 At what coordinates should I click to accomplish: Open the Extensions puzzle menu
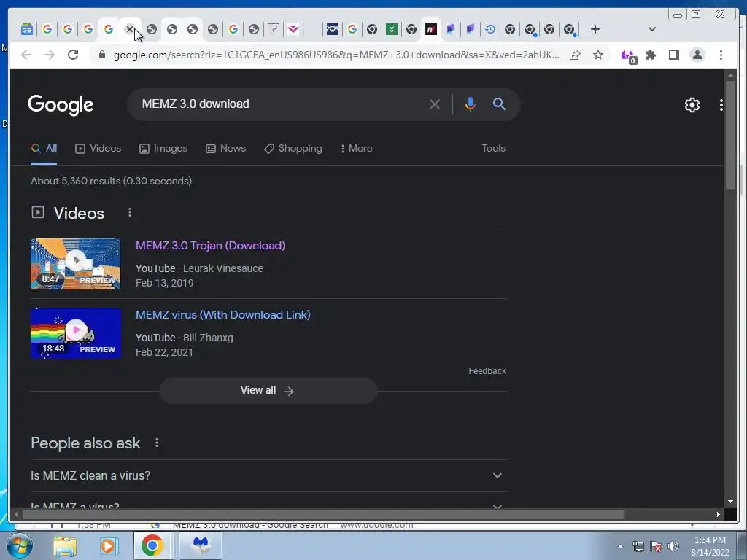coord(651,55)
